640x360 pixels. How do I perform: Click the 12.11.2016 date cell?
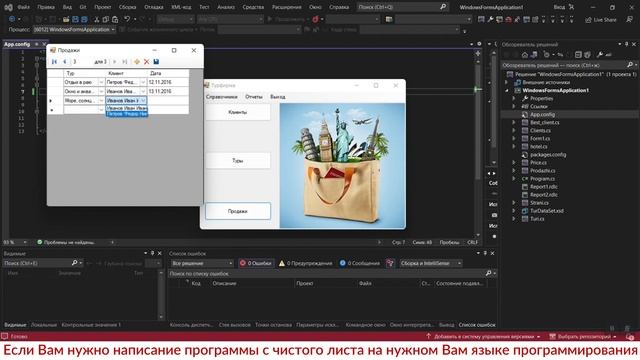(x=168, y=82)
